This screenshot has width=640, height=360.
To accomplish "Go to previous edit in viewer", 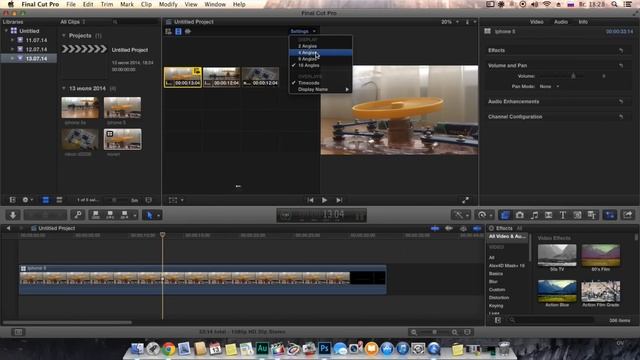I will coord(310,200).
